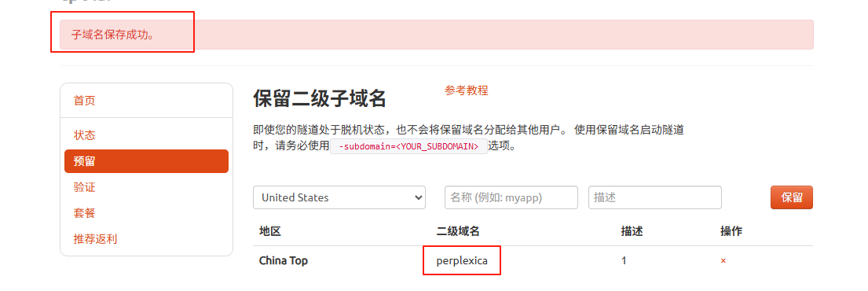Viewport: 868px width, 291px height.
Task: Click the 地区 column header
Action: [x=270, y=232]
